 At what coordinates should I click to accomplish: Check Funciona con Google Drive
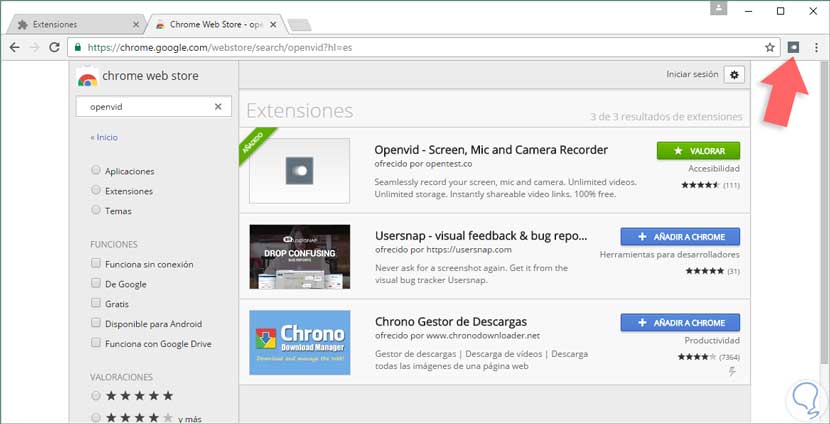tap(96, 342)
